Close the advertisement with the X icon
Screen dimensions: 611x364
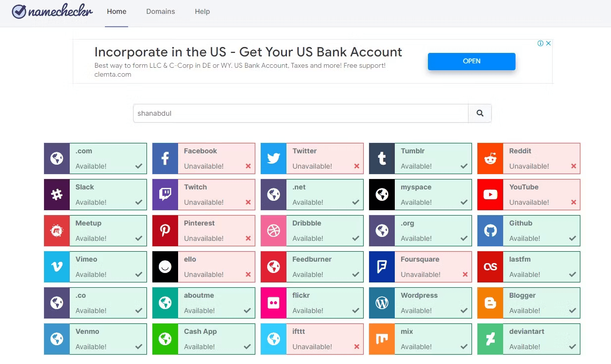548,44
